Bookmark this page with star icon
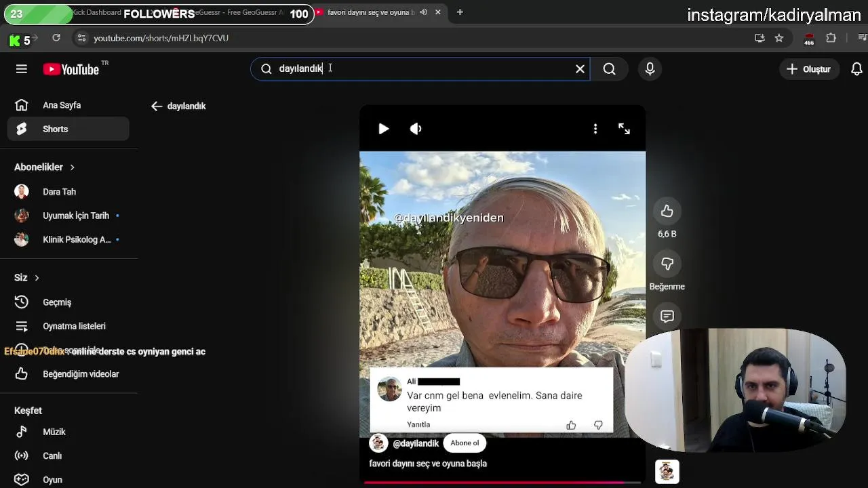Viewport: 868px width, 488px height. (x=779, y=38)
